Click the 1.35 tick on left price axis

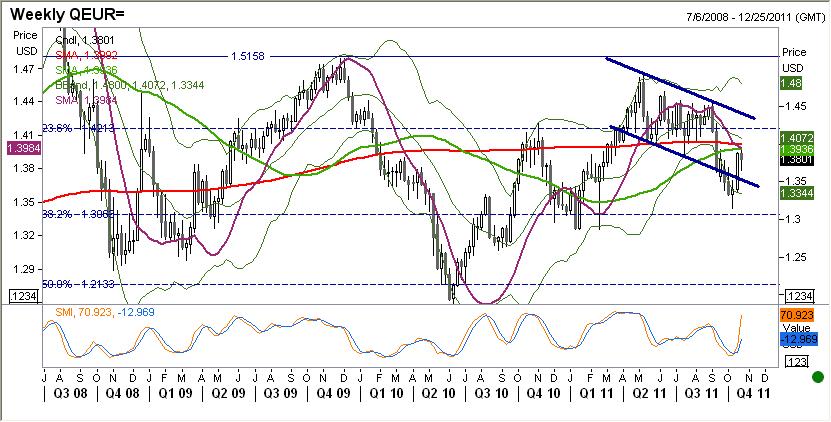(26, 202)
